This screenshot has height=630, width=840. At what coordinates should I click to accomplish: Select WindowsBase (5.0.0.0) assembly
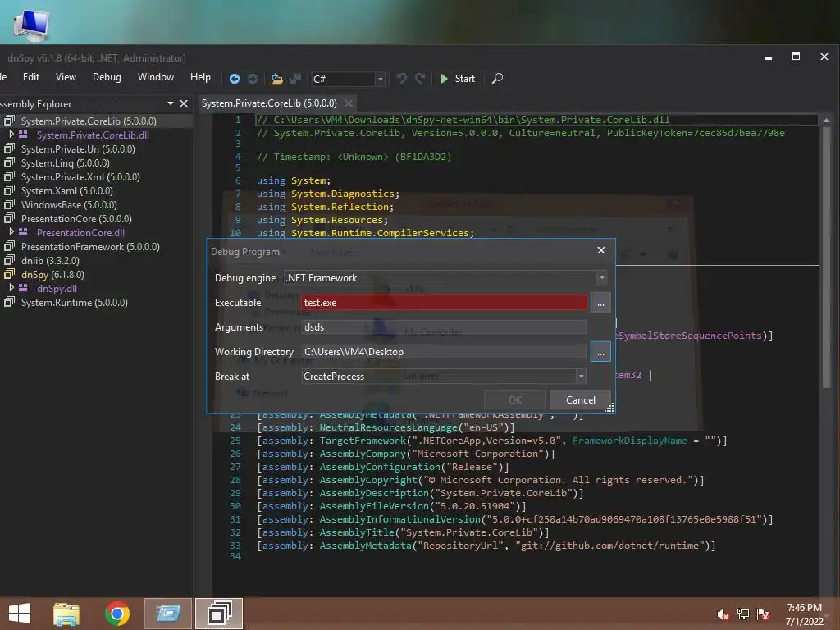point(69,204)
